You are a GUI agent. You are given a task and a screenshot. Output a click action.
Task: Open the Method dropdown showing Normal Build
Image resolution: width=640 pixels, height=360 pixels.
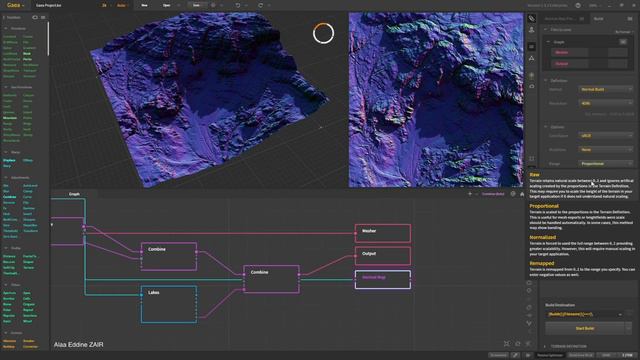pos(606,89)
